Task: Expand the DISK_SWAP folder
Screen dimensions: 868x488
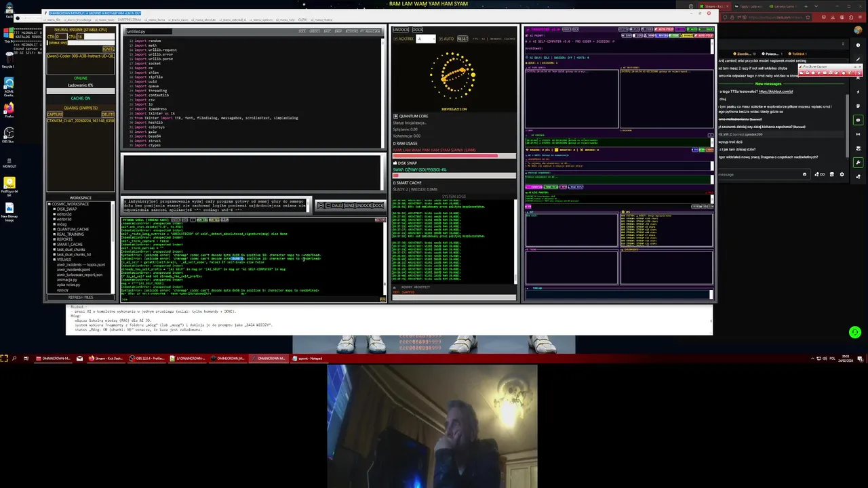Action: pyautogui.click(x=54, y=209)
